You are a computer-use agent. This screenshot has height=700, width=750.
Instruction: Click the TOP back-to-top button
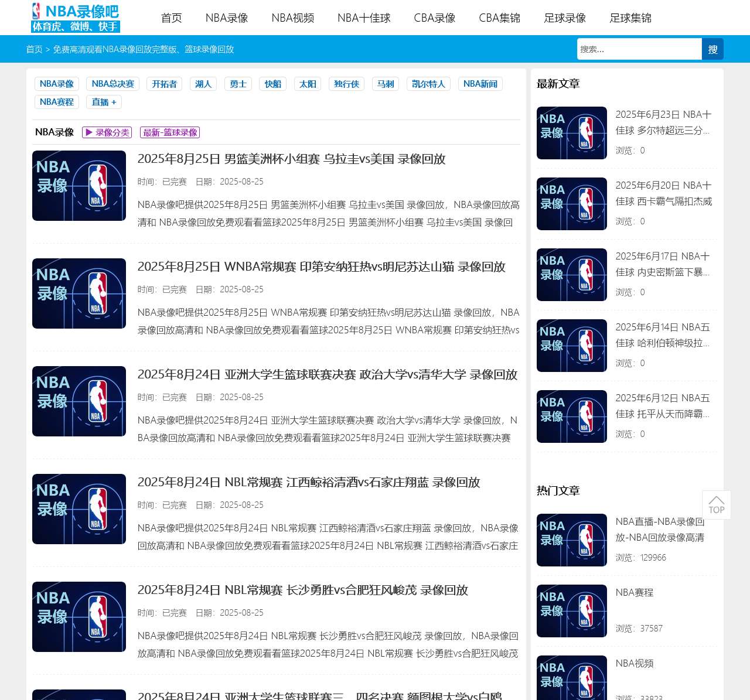[716, 504]
